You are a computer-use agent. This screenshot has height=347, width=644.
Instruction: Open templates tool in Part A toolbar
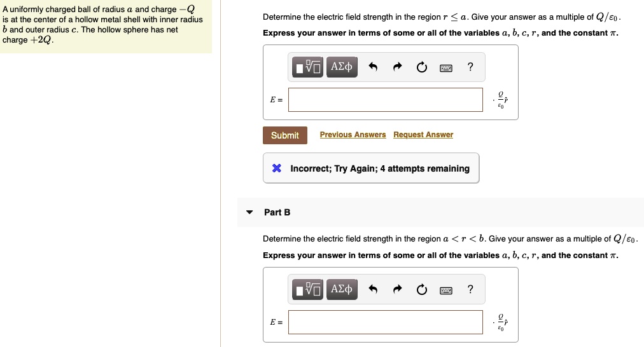pos(307,67)
